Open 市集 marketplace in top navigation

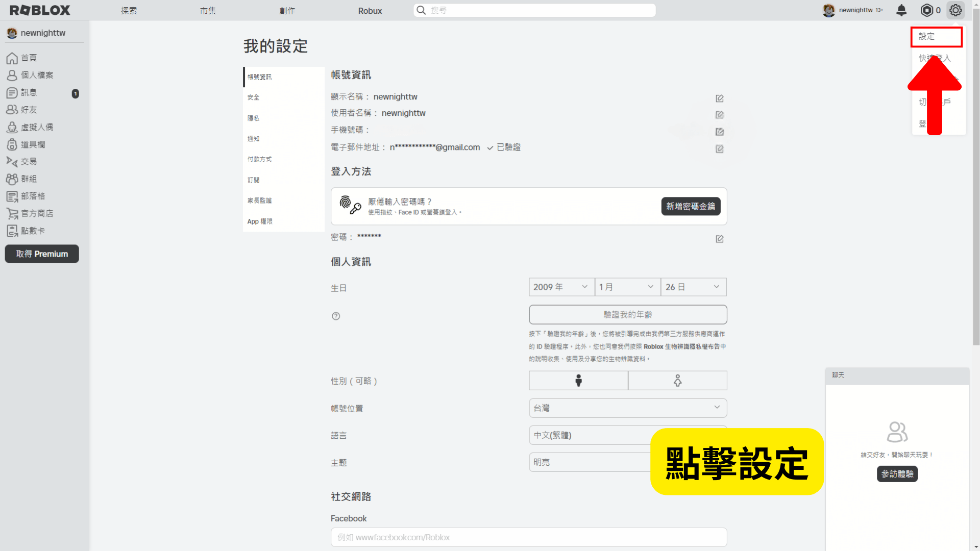(208, 11)
